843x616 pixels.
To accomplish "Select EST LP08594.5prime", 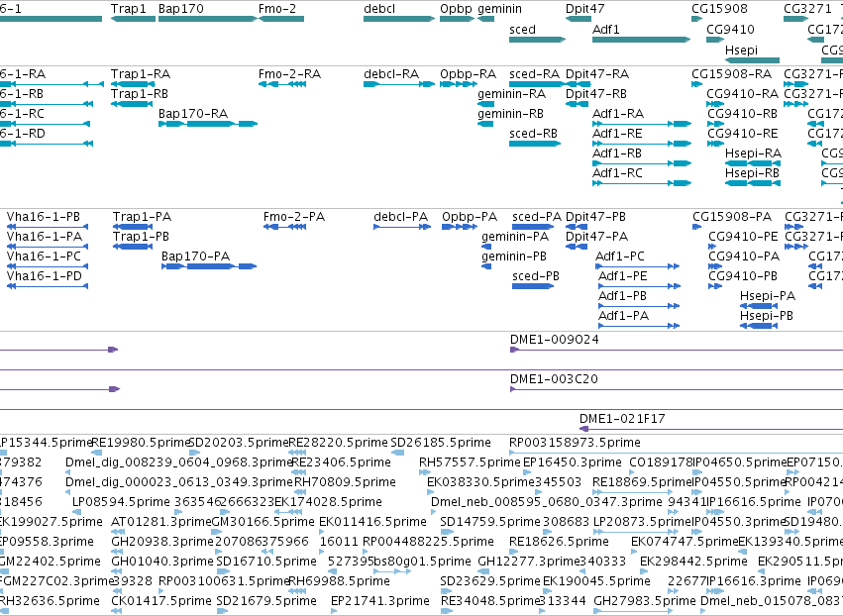I will 121,502.
